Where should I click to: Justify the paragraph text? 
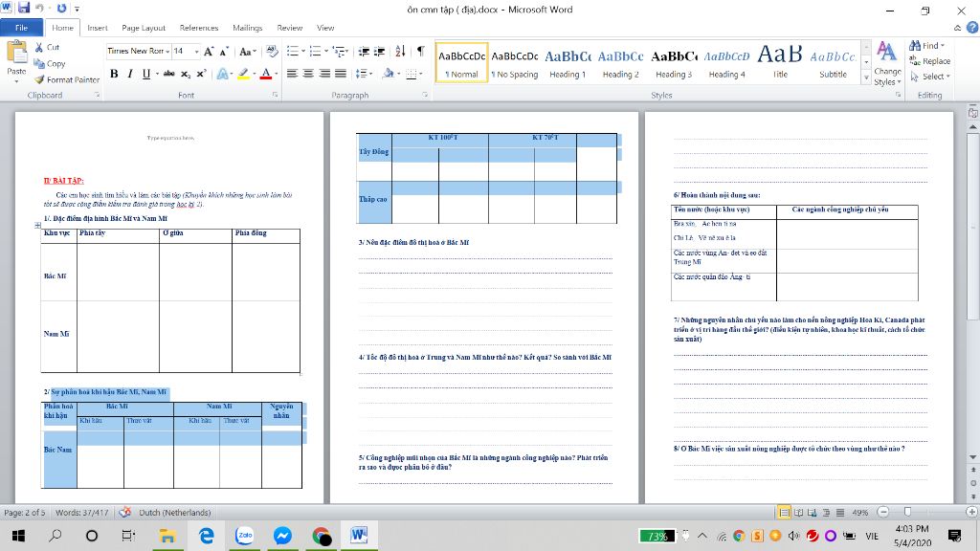(x=341, y=74)
